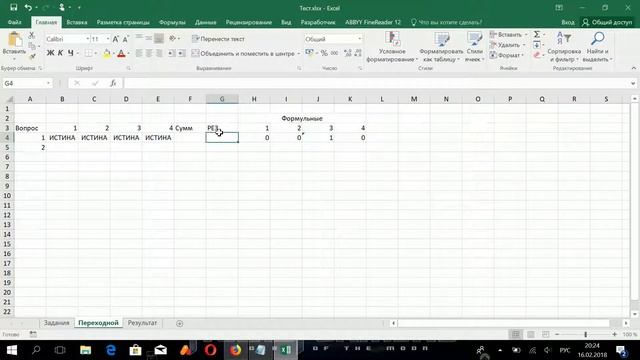Open the number format (Общий) dropdown

tap(360, 39)
